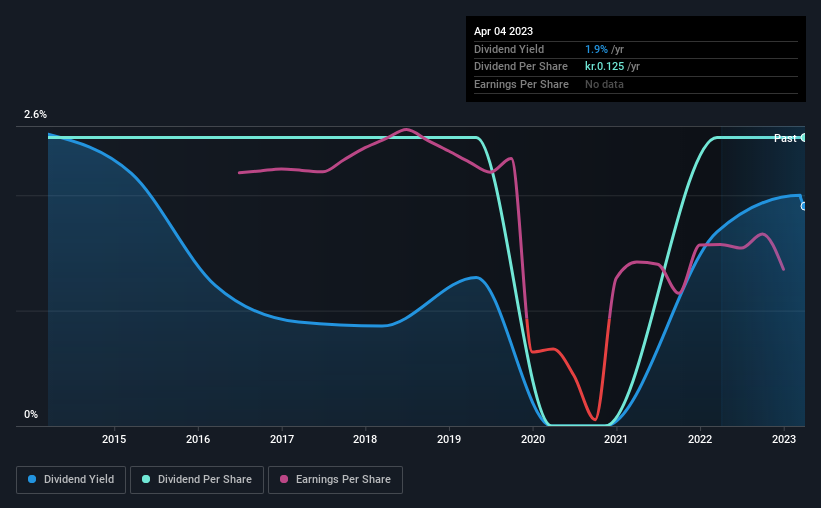Click the Dividend Yield row label in tooltip
This screenshot has height=508, width=821.
coord(509,49)
